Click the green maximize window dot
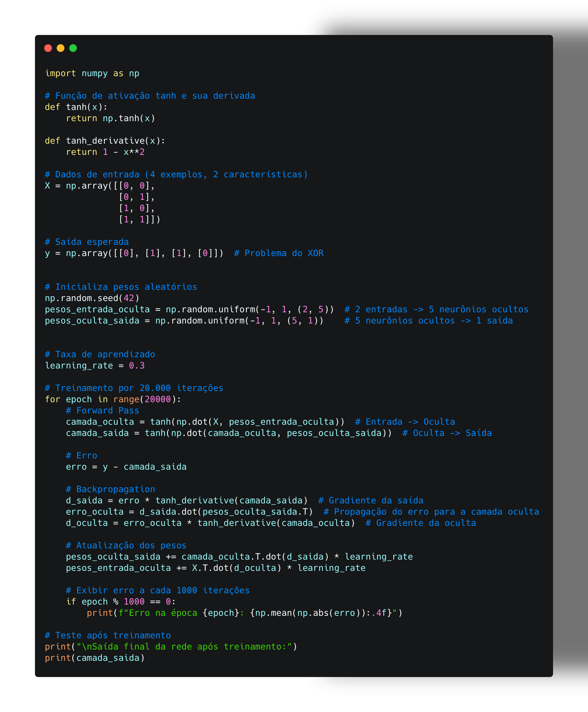588x712 pixels. (73, 48)
